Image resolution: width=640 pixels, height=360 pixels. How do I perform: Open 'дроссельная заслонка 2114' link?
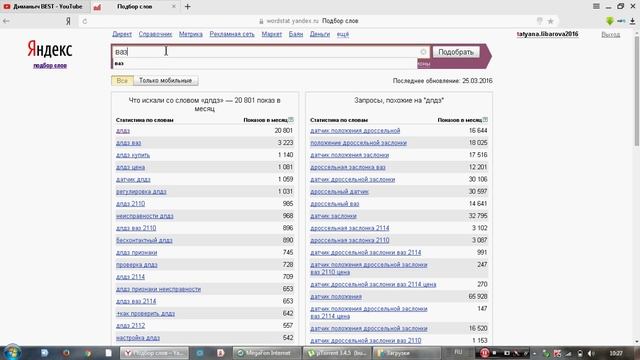click(x=350, y=228)
